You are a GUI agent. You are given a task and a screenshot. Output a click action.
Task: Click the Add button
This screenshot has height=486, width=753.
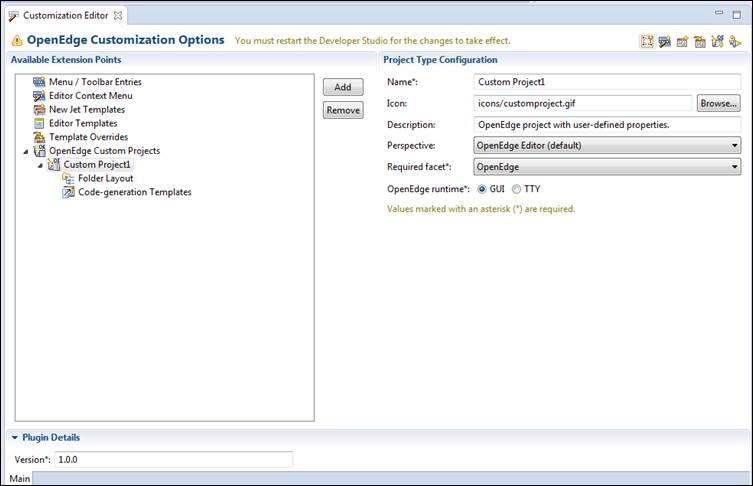pyautogui.click(x=343, y=87)
